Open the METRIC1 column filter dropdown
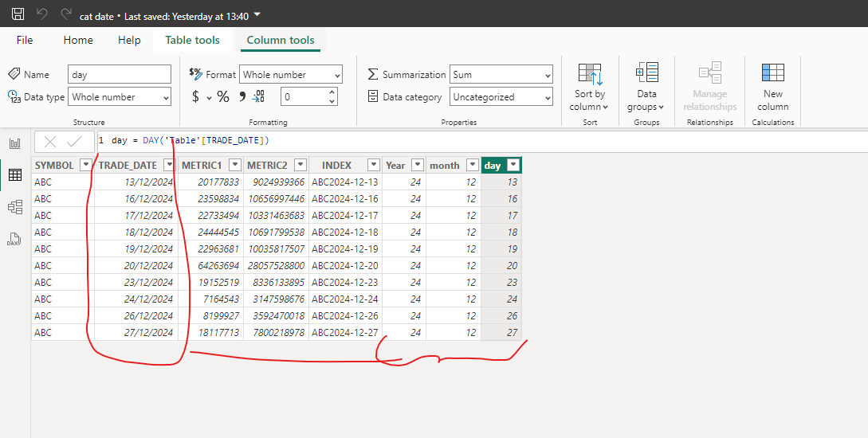Viewport: 868px width, 438px height. 235,165
